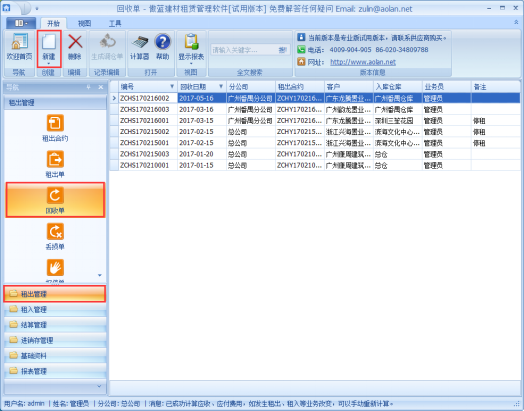Sort by the 入库仓库 column header

(x=398, y=87)
